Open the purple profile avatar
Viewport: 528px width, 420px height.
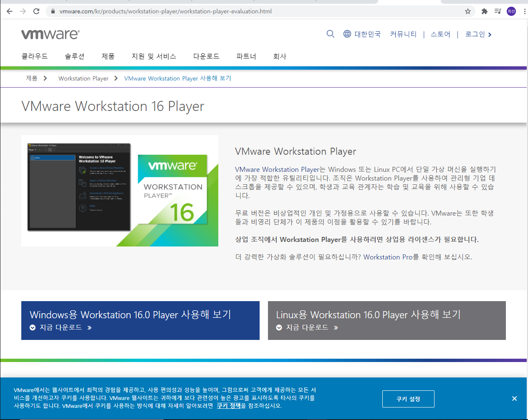511,11
